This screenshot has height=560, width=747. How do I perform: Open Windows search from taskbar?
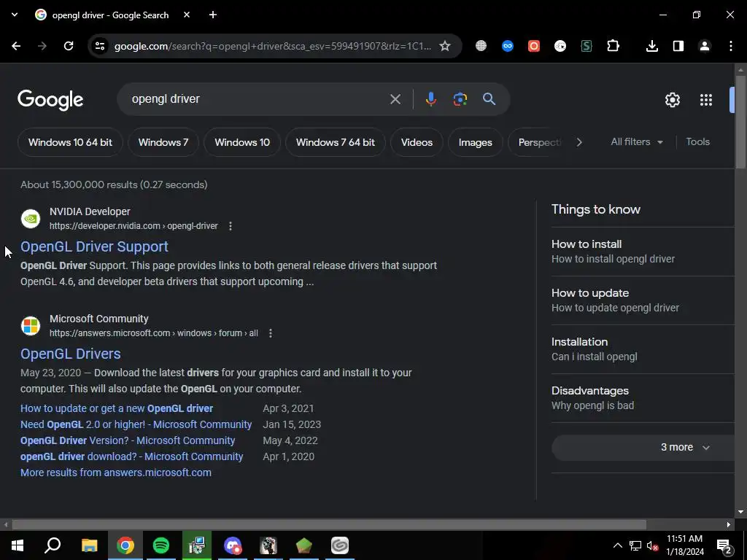coord(53,545)
